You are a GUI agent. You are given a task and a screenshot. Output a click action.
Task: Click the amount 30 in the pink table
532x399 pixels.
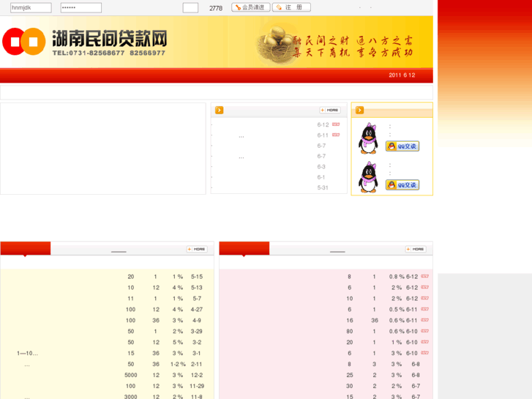point(350,386)
